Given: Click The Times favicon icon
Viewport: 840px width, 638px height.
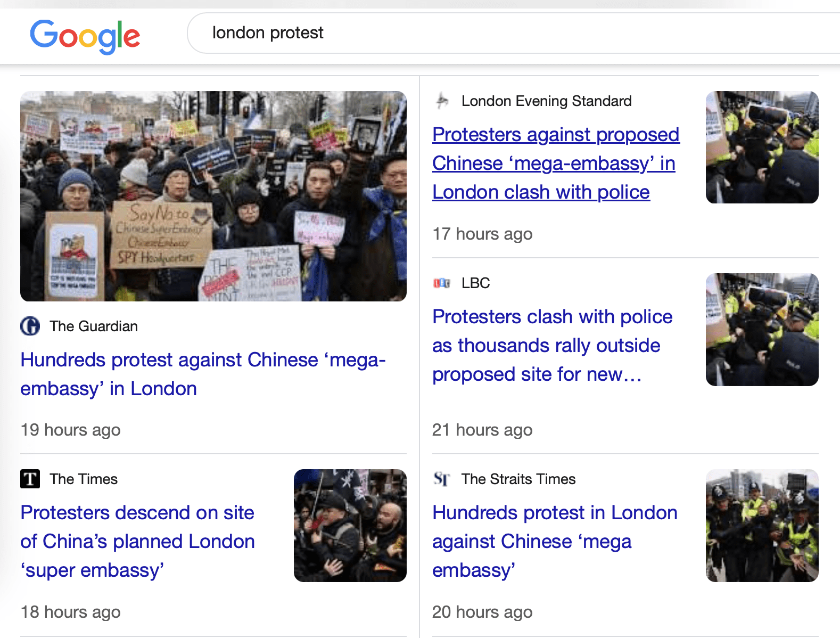Looking at the screenshot, I should coord(30,479).
